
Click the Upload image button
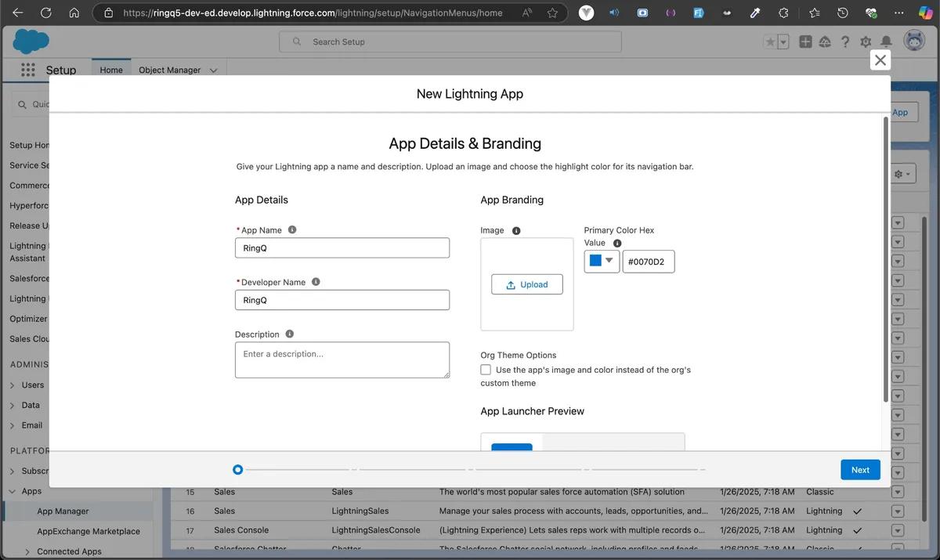527,284
